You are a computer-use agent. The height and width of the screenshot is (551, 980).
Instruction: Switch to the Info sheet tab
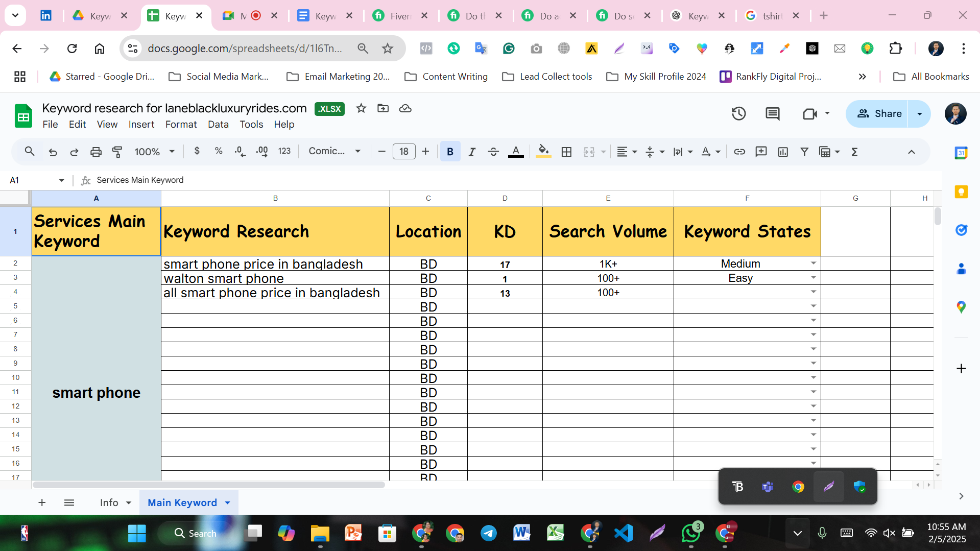click(x=109, y=502)
